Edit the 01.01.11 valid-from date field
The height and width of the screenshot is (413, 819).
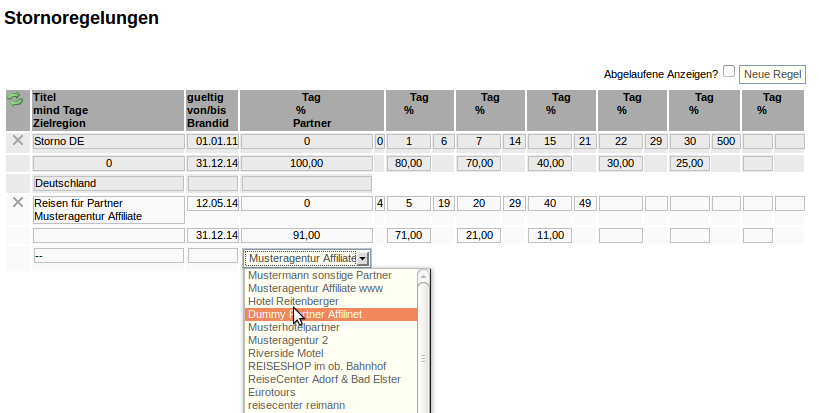coord(212,142)
